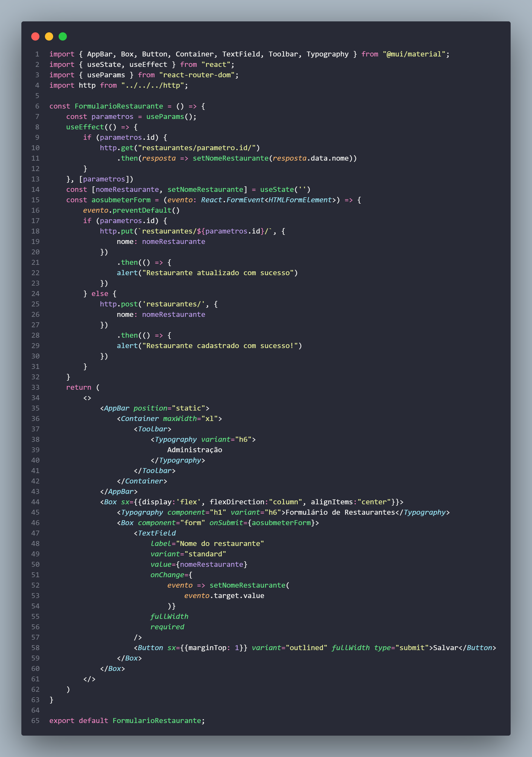The width and height of the screenshot is (532, 757).
Task: Click the red close dot
Action: [x=35, y=36]
